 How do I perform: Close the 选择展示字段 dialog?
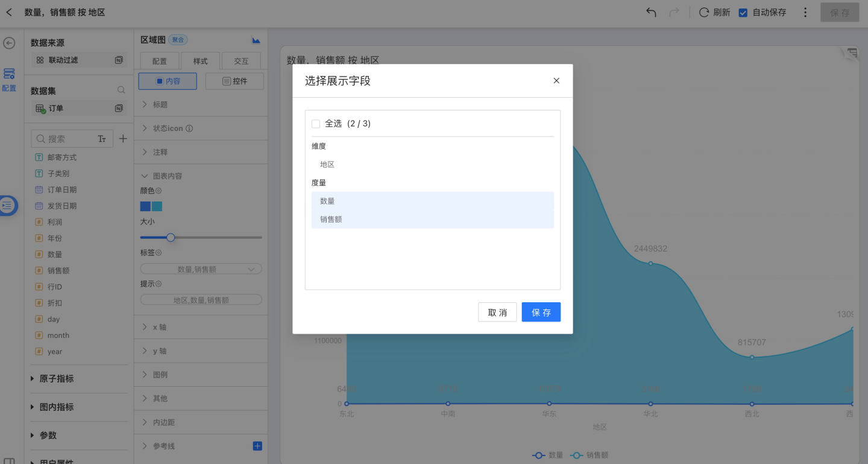coord(556,80)
